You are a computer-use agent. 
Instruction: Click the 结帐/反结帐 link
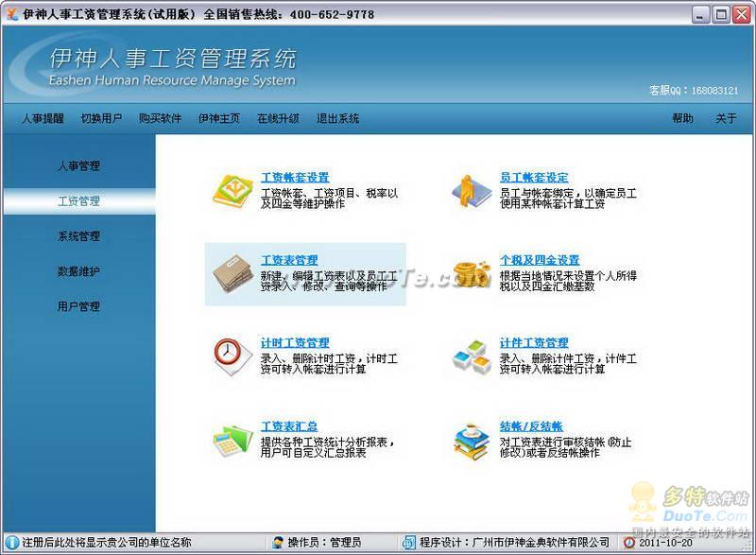531,426
